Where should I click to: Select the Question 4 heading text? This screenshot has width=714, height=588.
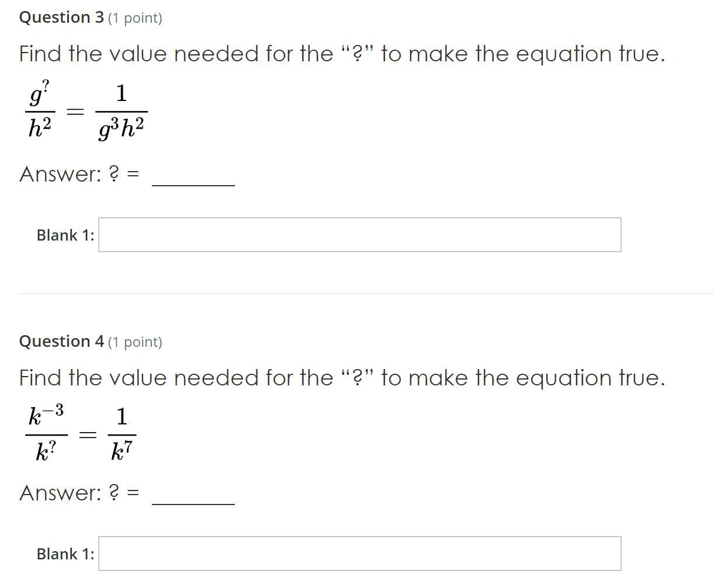click(61, 342)
